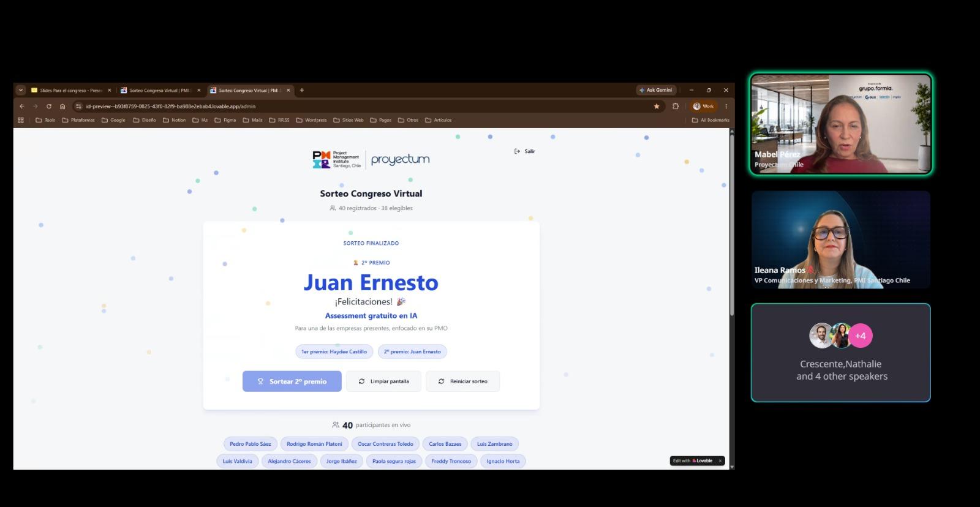Screen dimensions: 980x507
Task: Open the Mails bookmark folder
Action: pyautogui.click(x=253, y=120)
